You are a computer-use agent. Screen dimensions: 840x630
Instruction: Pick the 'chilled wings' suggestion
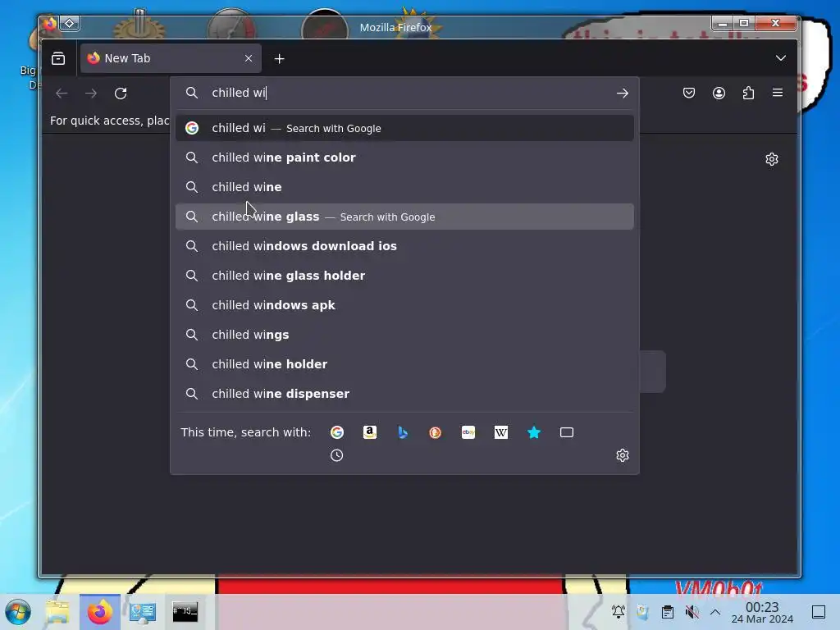pos(404,335)
